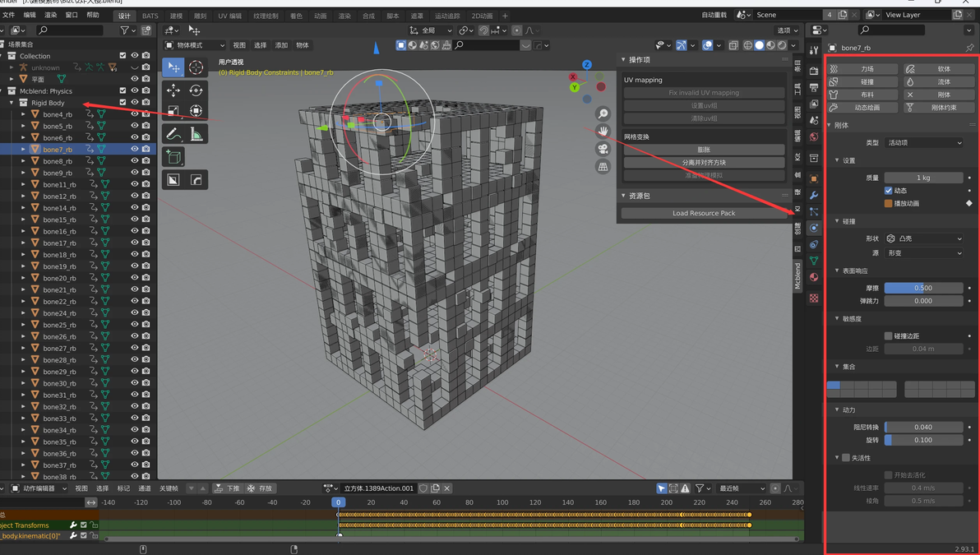Expand the bone4_rb tree item
The image size is (980, 555).
tap(23, 114)
